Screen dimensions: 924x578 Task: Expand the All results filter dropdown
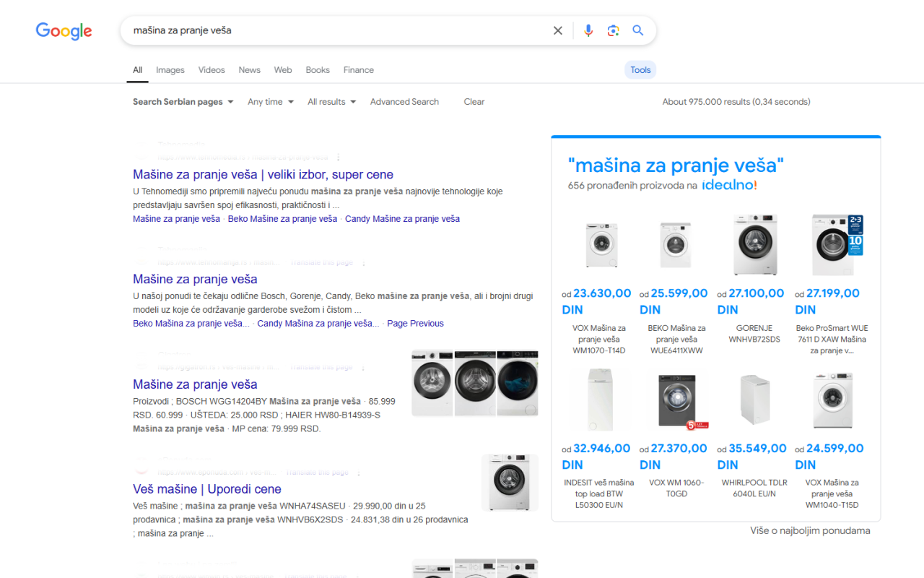[332, 102]
